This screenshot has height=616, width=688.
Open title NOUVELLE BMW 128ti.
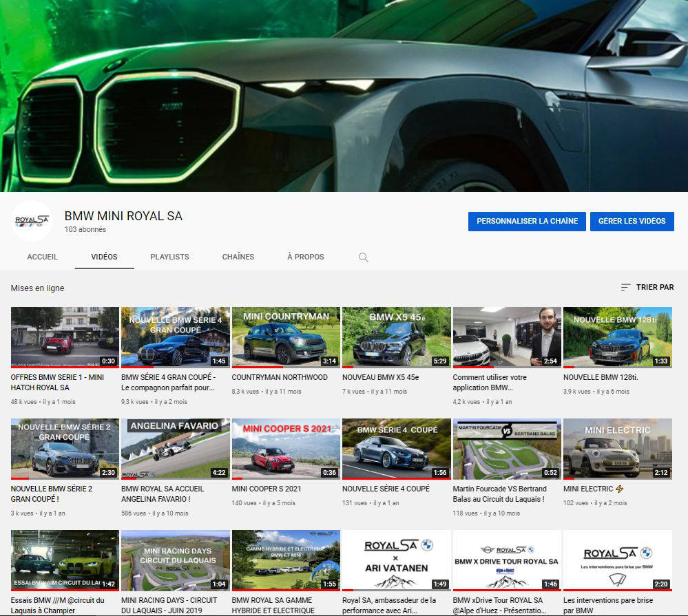pos(601,377)
